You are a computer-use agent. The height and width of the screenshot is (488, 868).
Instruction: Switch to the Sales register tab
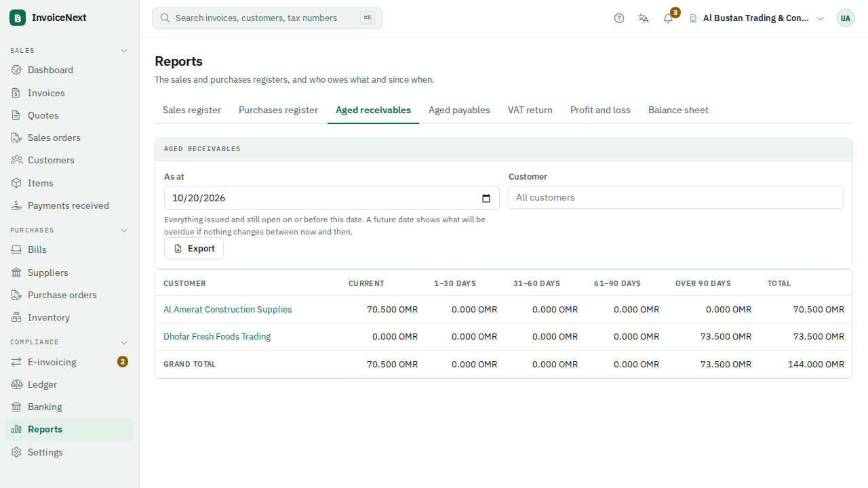(x=192, y=110)
